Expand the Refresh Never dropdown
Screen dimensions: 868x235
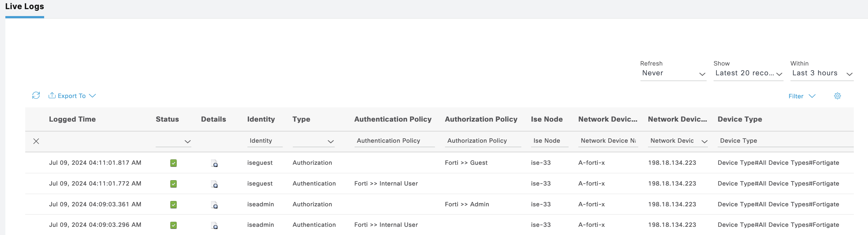(673, 73)
